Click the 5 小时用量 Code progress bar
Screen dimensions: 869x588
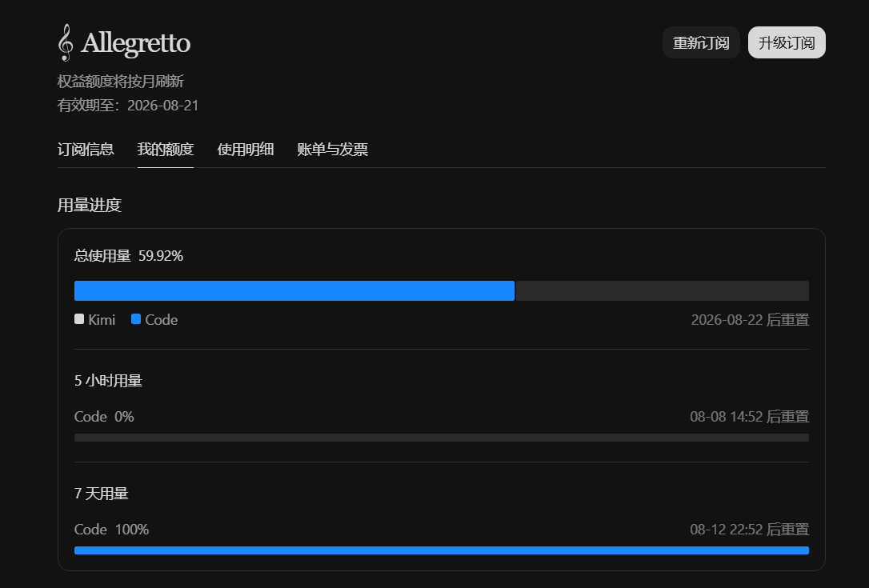(x=442, y=438)
